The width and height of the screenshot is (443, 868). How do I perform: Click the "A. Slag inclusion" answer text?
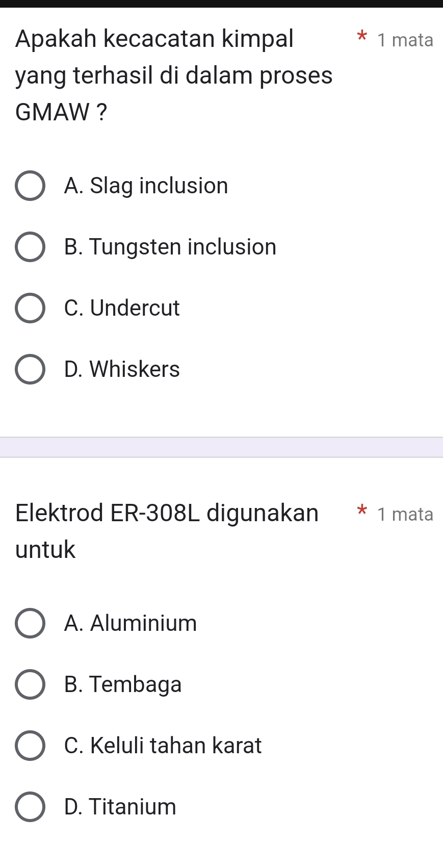tap(146, 186)
